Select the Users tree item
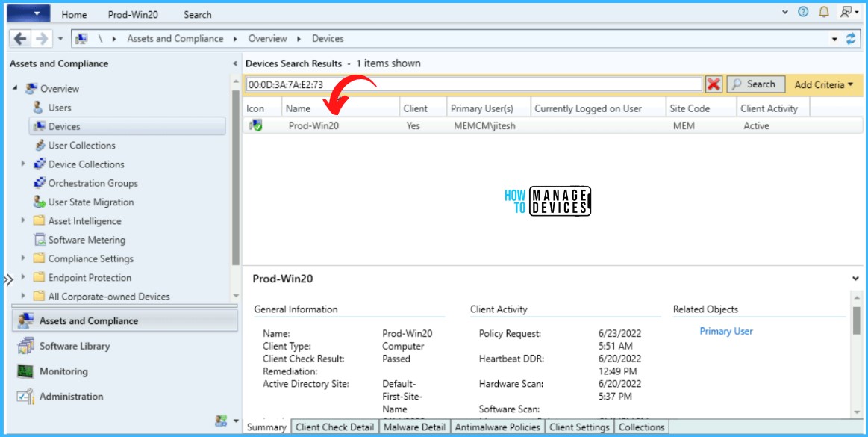Image resolution: width=868 pixels, height=437 pixels. coord(60,108)
